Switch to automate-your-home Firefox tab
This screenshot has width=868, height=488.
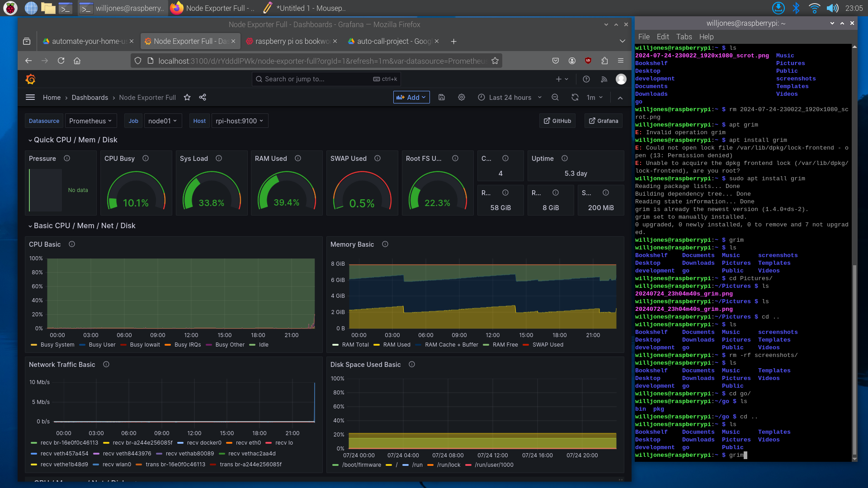88,41
